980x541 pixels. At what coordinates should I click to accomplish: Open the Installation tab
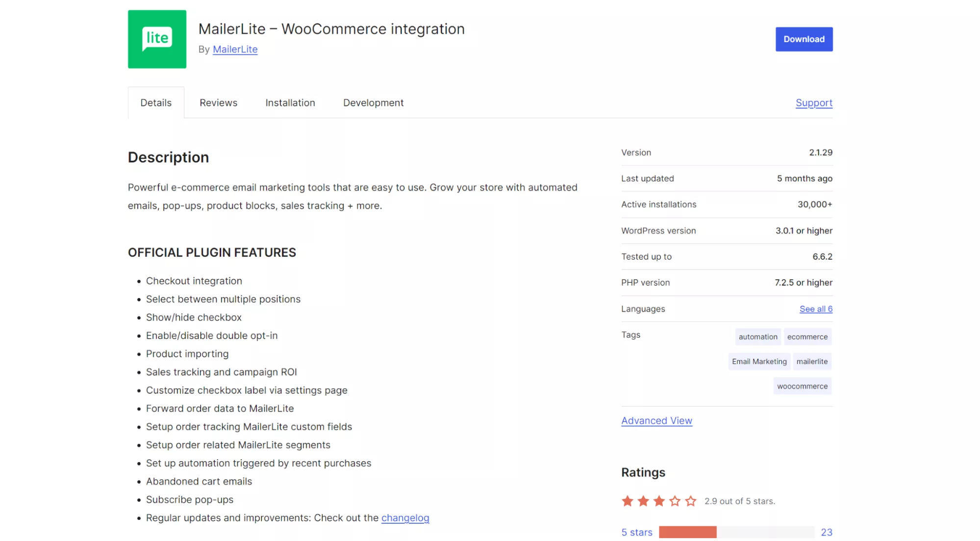pos(290,103)
